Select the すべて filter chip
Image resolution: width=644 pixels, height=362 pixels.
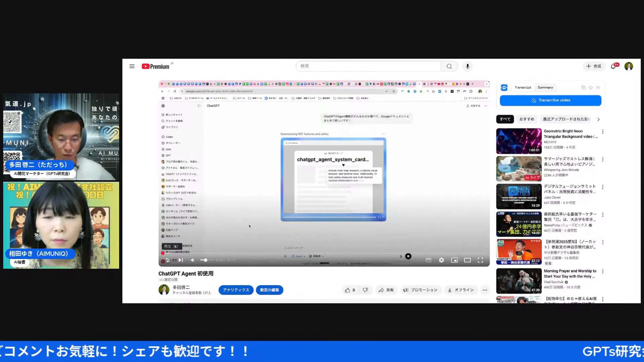pos(505,119)
